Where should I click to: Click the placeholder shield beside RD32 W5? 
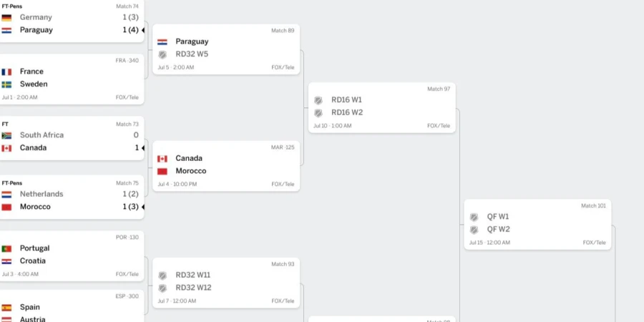pos(162,54)
